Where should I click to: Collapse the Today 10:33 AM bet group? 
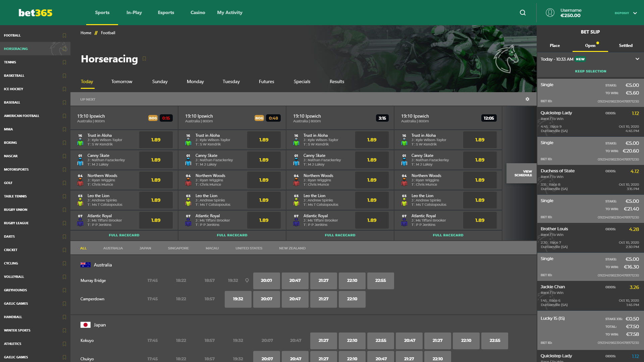637,59
